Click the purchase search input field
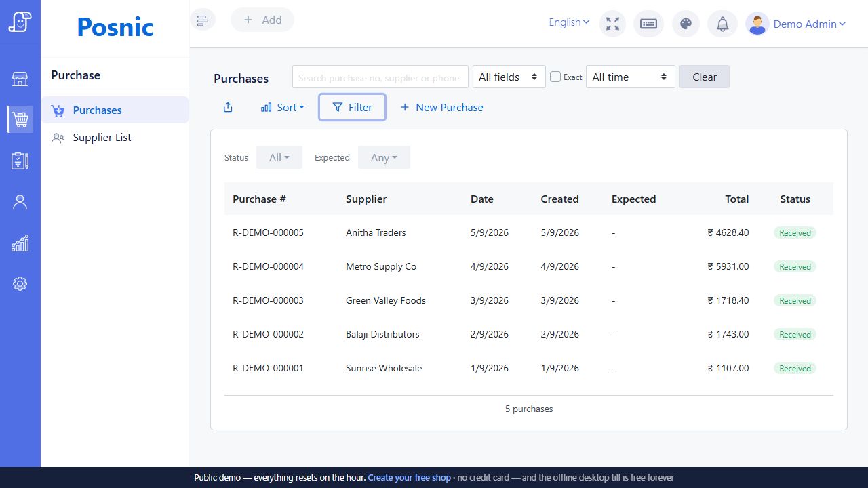Viewport: 868px width, 488px height. pyautogui.click(x=380, y=77)
